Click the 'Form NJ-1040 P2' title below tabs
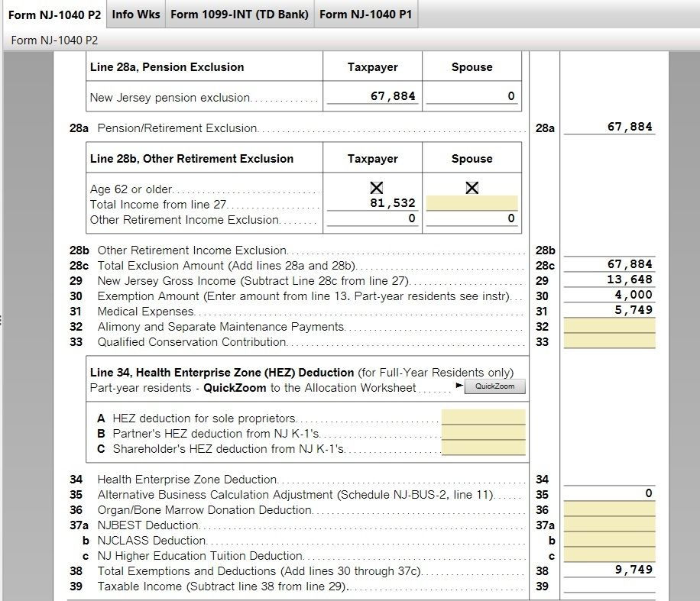 click(x=54, y=40)
